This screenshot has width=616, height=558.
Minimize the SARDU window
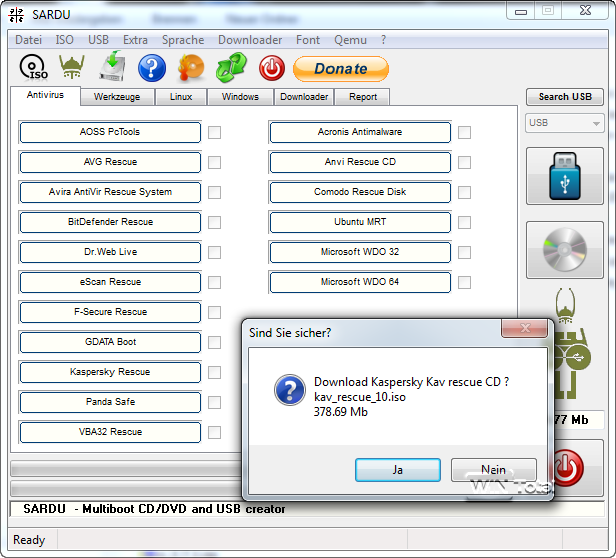(521, 11)
